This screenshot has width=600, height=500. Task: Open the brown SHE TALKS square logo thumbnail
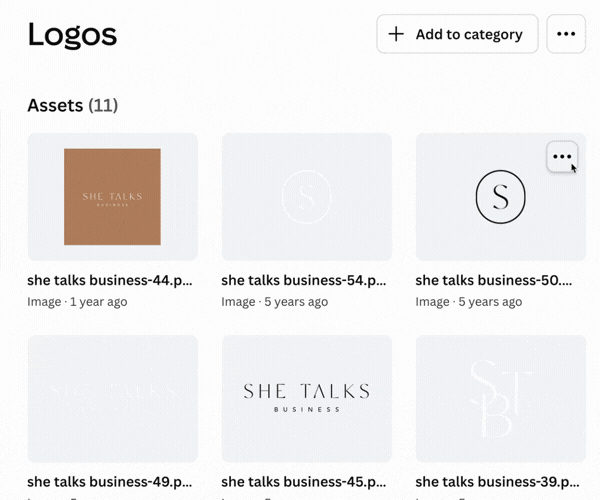[x=112, y=196]
